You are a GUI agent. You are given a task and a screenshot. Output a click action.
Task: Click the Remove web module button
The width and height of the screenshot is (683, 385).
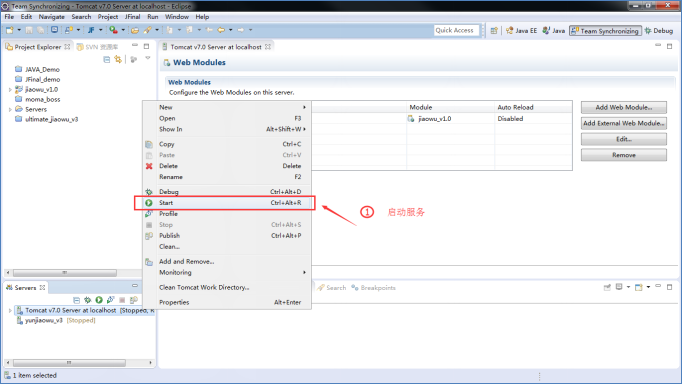click(623, 155)
